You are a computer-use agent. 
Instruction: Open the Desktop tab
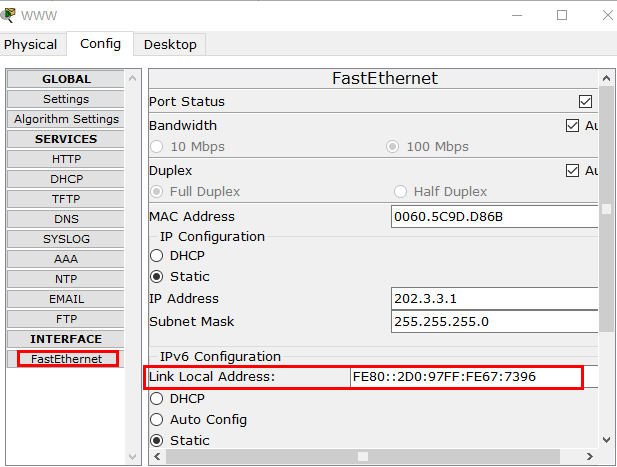coord(170,44)
